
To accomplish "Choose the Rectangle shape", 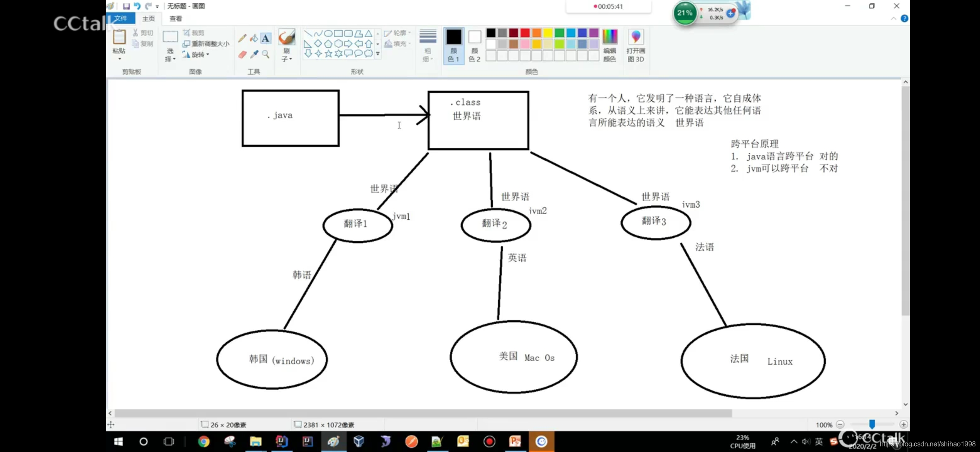I will [338, 33].
